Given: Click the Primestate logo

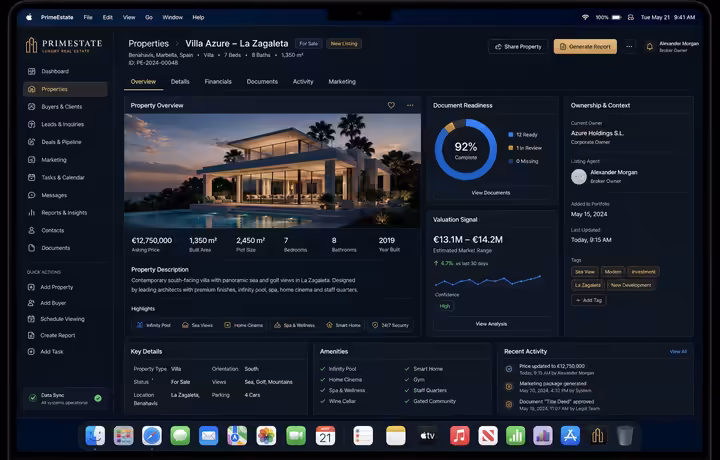Looking at the screenshot, I should coord(64,45).
